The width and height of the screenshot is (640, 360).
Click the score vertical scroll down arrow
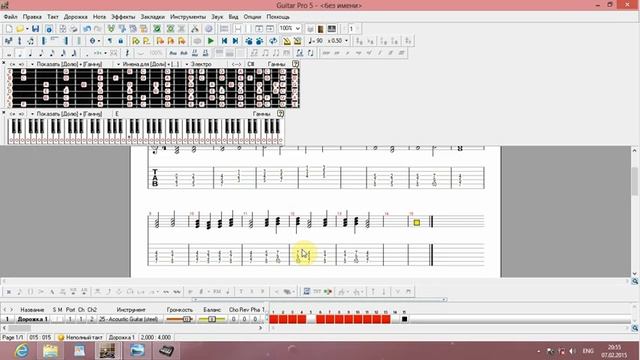tap(635, 273)
